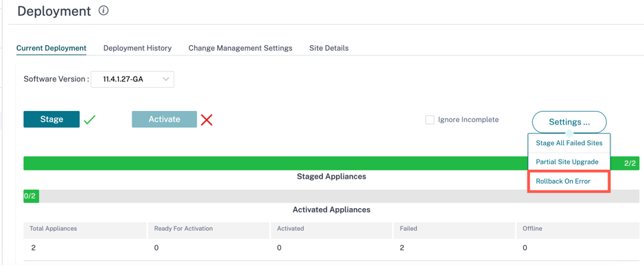Click the Stage button
Viewport: 644px width, 265px height.
(51, 119)
